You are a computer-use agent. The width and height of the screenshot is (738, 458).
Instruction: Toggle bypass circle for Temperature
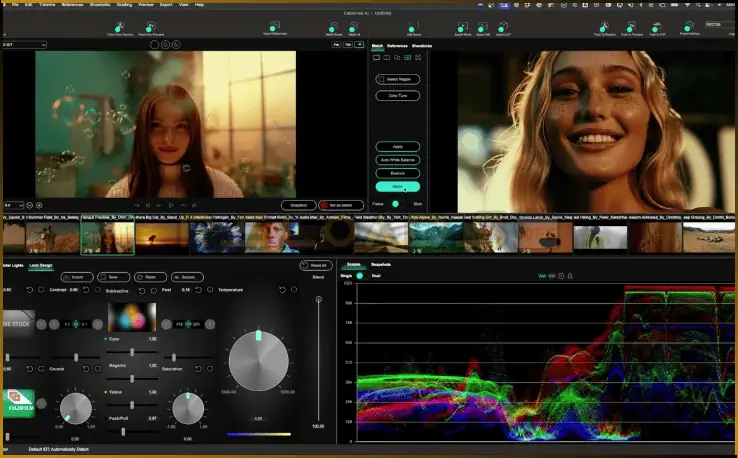[294, 290]
